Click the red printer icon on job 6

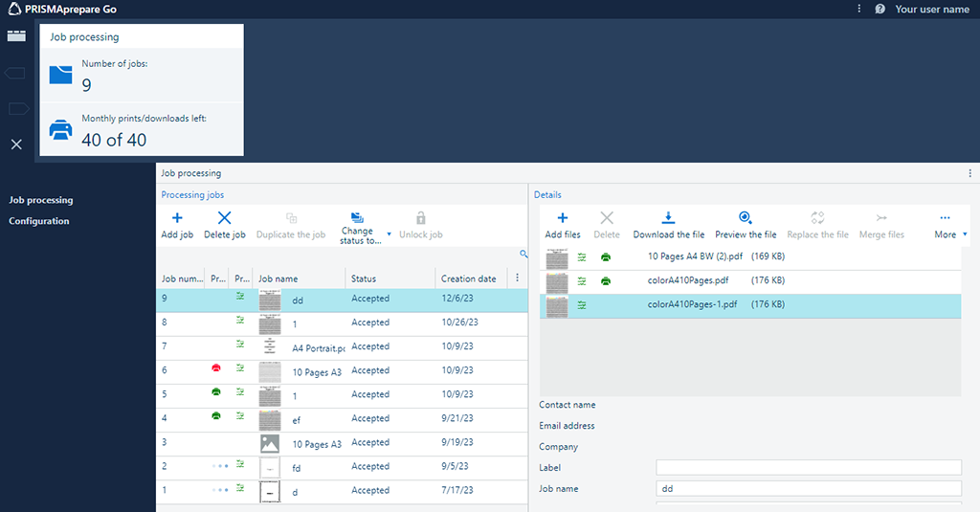pos(216,368)
